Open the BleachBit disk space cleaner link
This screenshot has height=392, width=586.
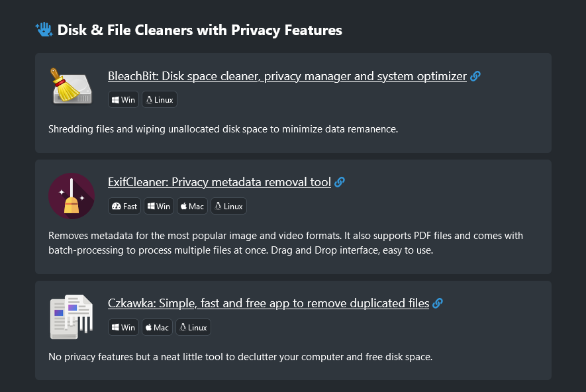[287, 76]
